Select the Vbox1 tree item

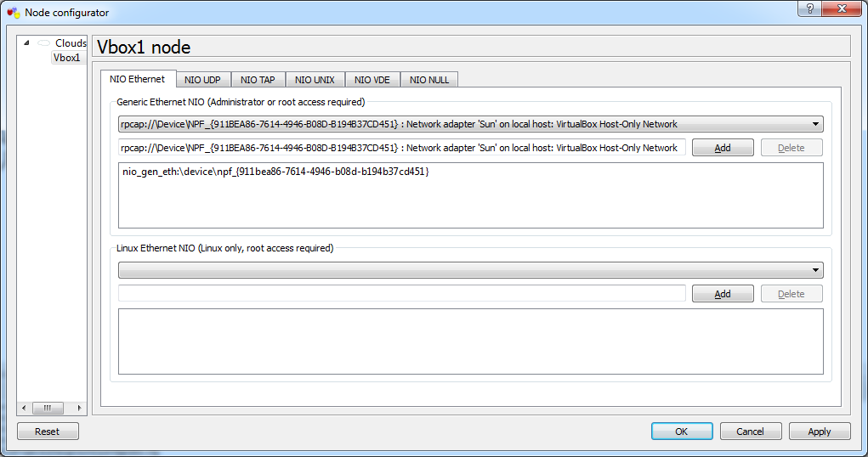click(67, 58)
